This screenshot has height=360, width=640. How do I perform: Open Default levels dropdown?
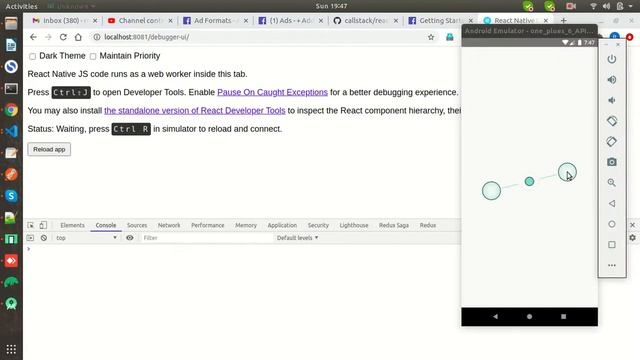click(x=297, y=238)
